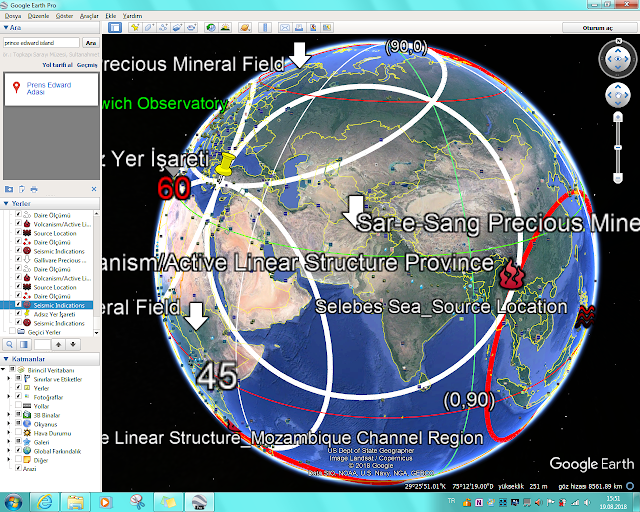Image resolution: width=640 pixels, height=512 pixels.
Task: Check the Geçici Yerler checkbox
Action: click(12, 331)
